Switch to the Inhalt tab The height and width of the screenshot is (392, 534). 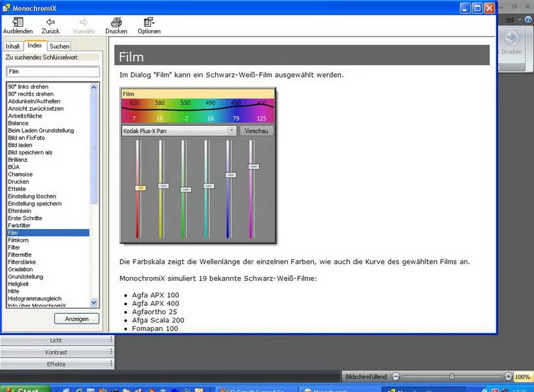click(x=13, y=46)
